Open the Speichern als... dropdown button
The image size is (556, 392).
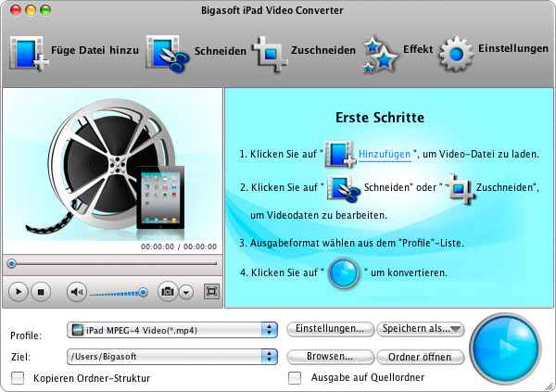point(421,329)
